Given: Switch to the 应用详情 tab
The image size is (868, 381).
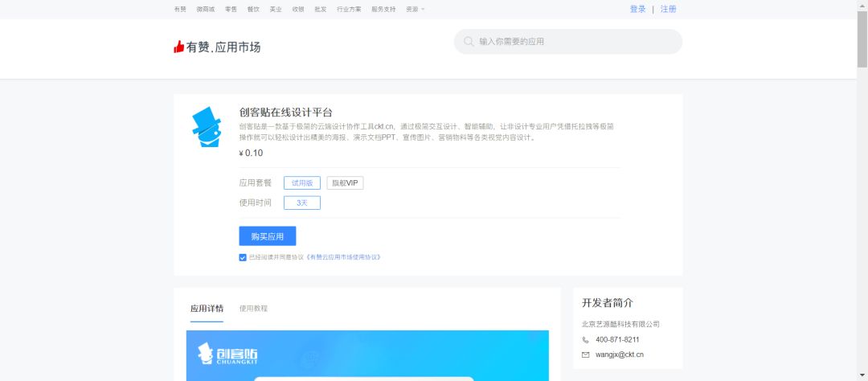Looking at the screenshot, I should click(207, 309).
